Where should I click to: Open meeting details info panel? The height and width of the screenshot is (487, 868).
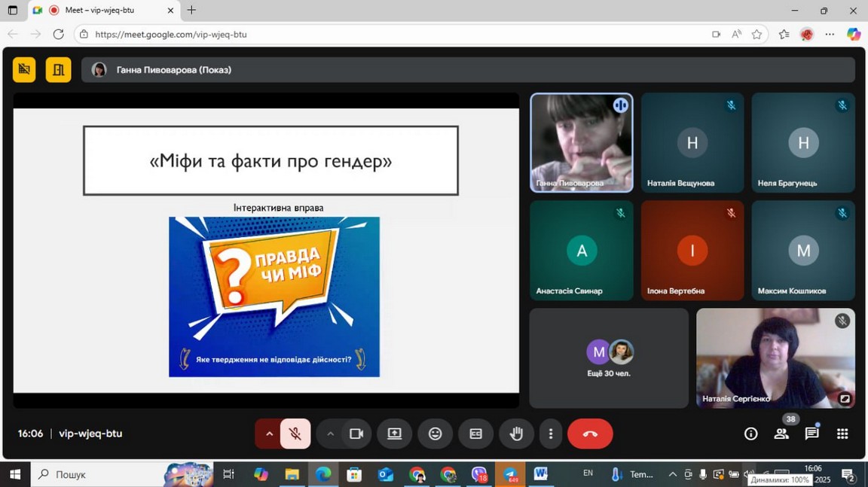tap(750, 434)
